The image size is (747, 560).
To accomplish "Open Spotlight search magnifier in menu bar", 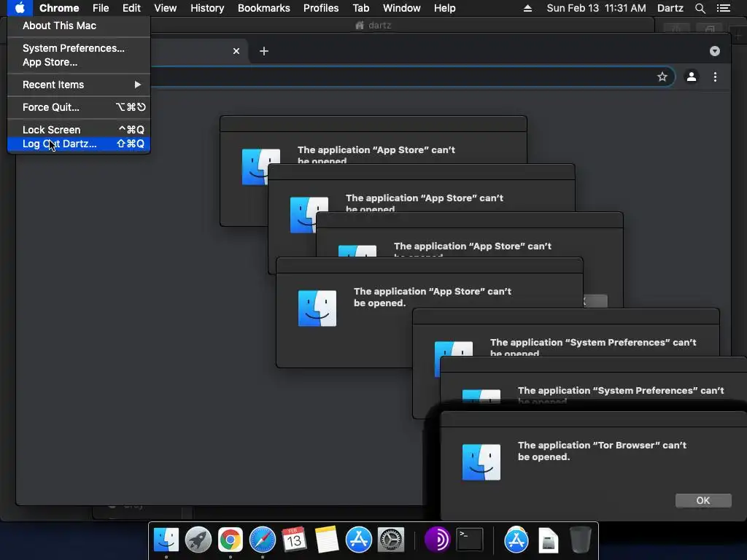I will pyautogui.click(x=700, y=8).
